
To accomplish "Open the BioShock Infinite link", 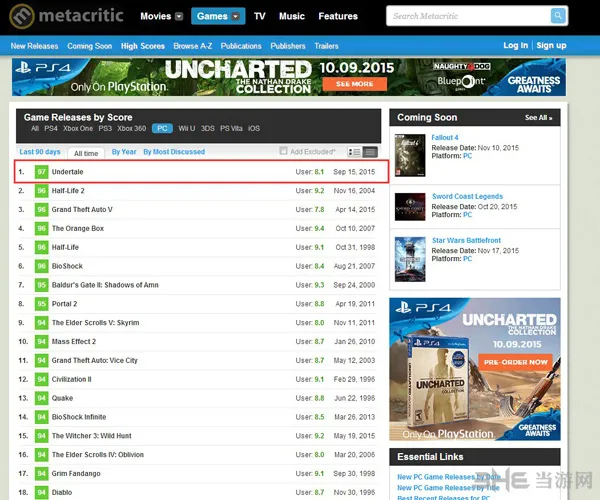I will (79, 417).
